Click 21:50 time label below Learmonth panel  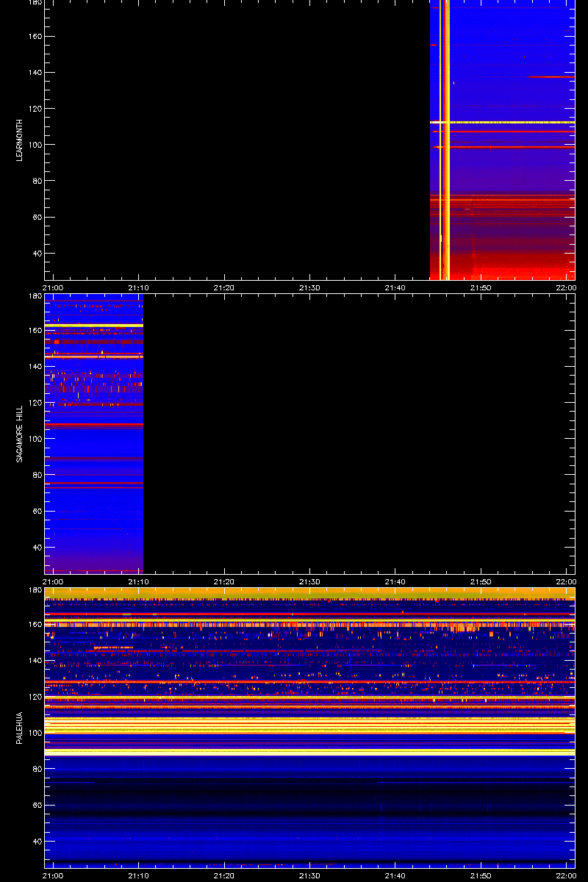pos(480,287)
